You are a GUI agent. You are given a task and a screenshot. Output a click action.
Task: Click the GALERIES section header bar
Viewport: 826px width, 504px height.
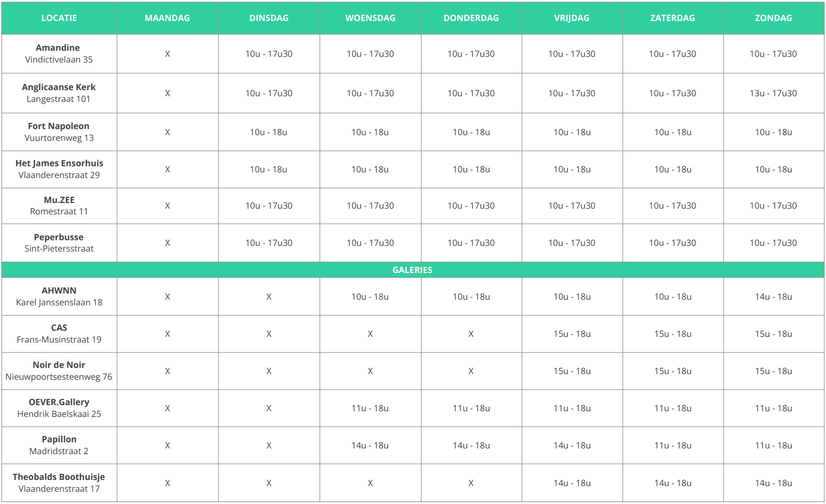coord(413,270)
